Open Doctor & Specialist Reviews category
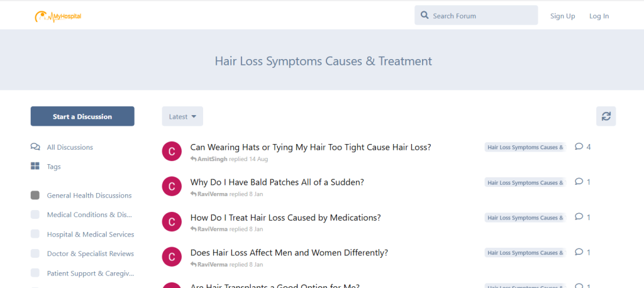644x288 pixels. coord(90,254)
